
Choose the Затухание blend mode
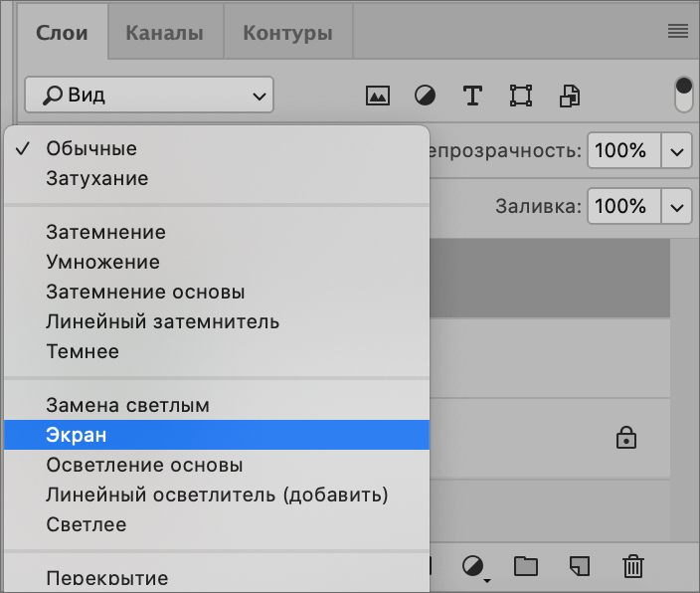click(x=217, y=178)
